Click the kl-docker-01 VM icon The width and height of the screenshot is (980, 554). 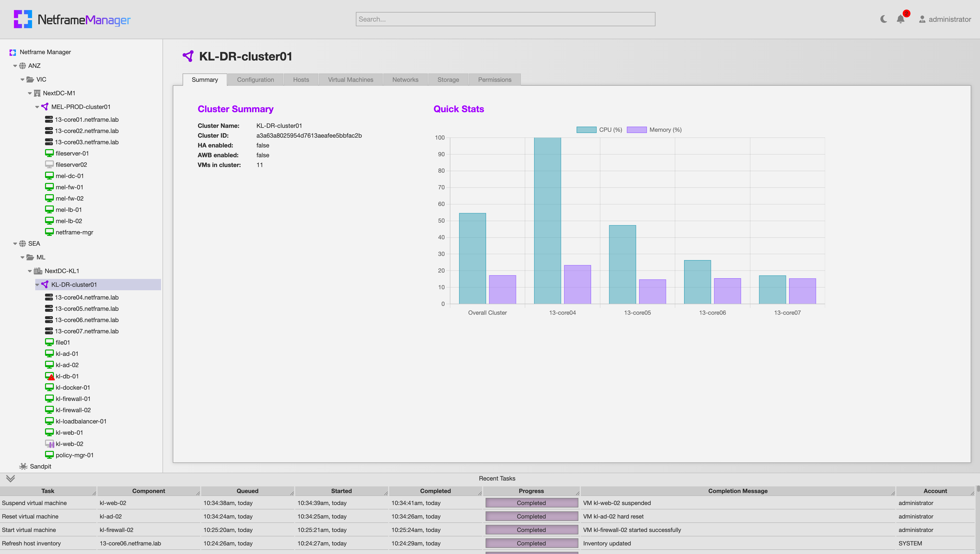click(x=49, y=387)
